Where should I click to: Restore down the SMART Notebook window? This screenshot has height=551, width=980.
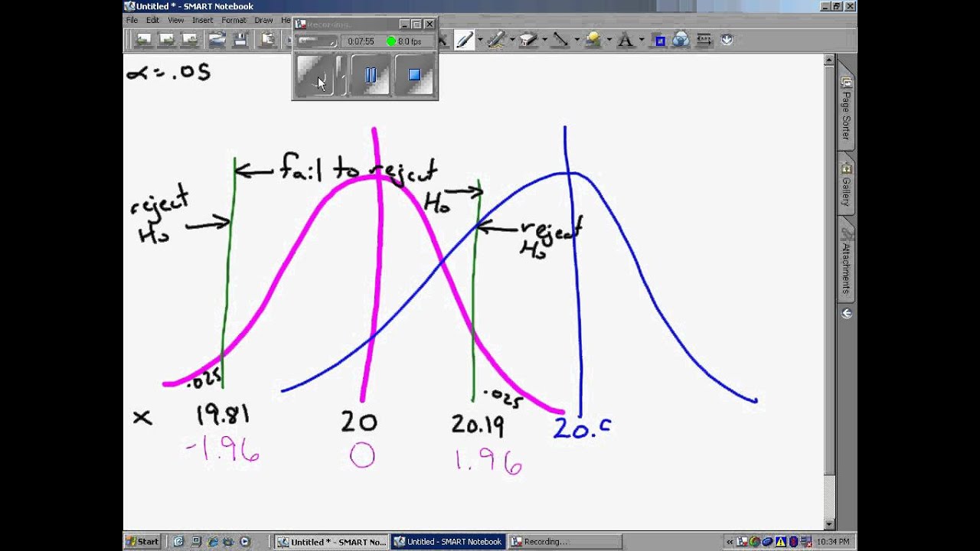[x=837, y=6]
